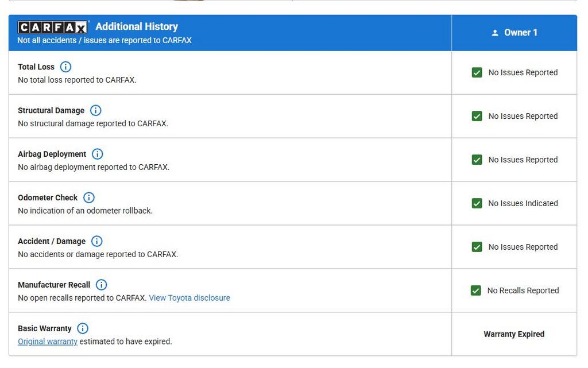Viewport: 588px width, 368px height.
Task: Click the green checkmark beside No Recalls Reported
Action: tap(475, 290)
